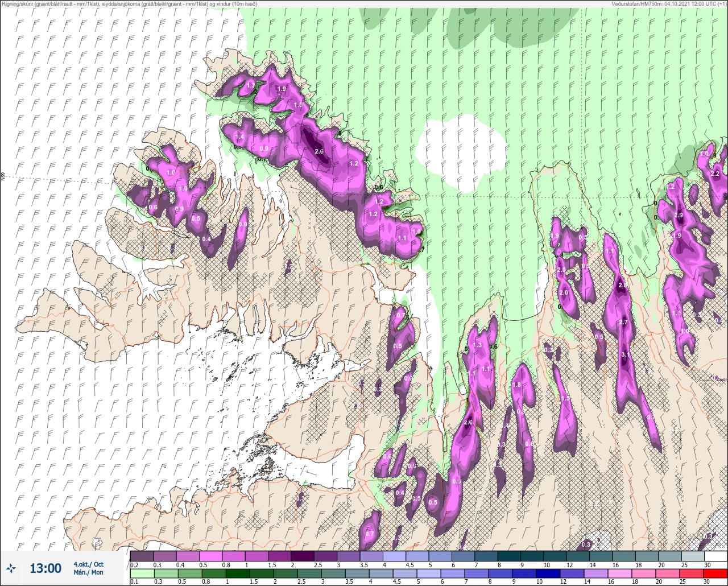Click the "1.8" snowfall value on the map

tap(517, 385)
